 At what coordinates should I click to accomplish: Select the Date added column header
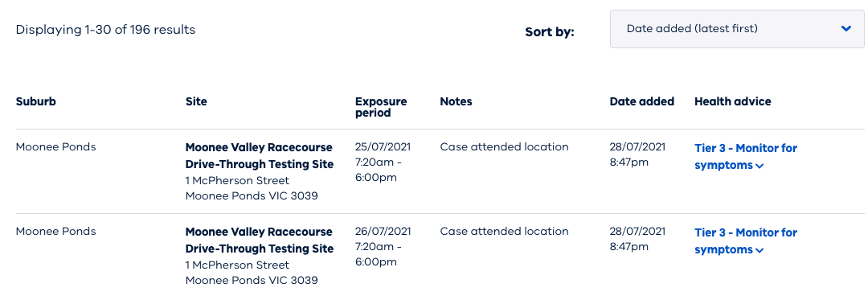(642, 101)
